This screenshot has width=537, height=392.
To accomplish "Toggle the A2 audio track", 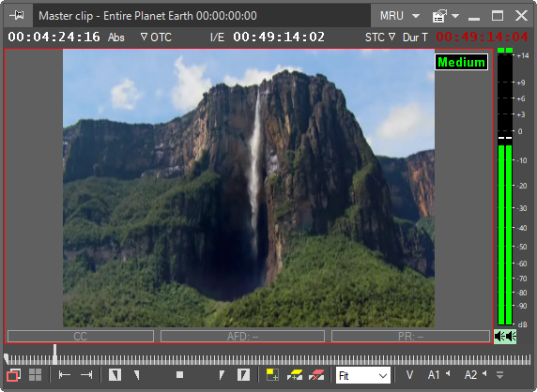I will pos(470,375).
